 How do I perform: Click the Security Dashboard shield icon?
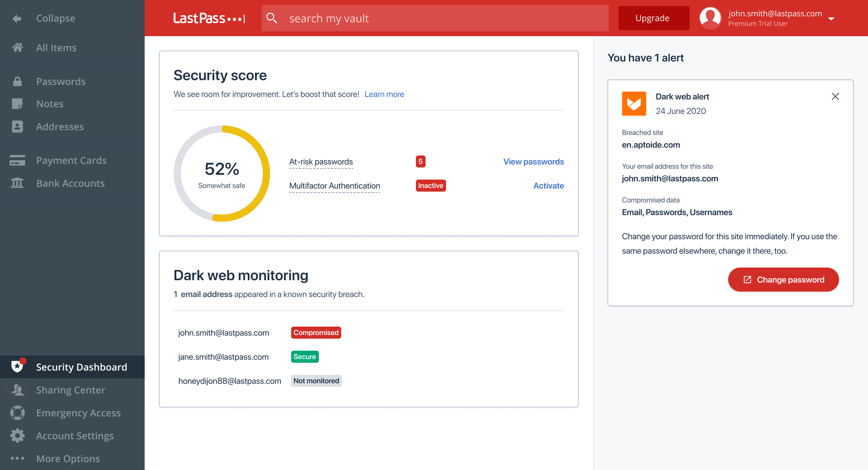(17, 367)
